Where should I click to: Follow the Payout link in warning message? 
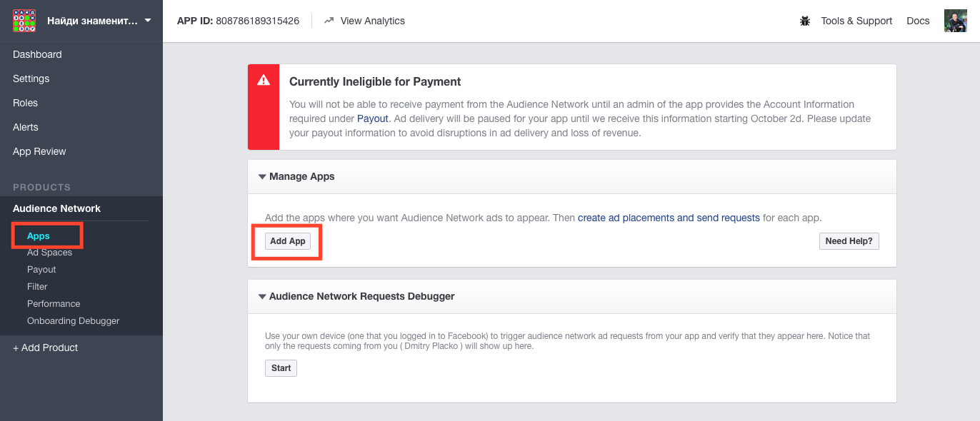373,118
